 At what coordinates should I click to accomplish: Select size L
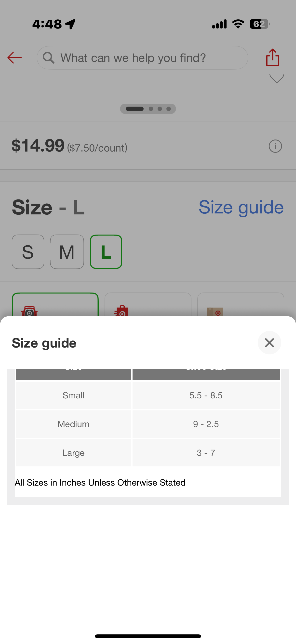[106, 252]
